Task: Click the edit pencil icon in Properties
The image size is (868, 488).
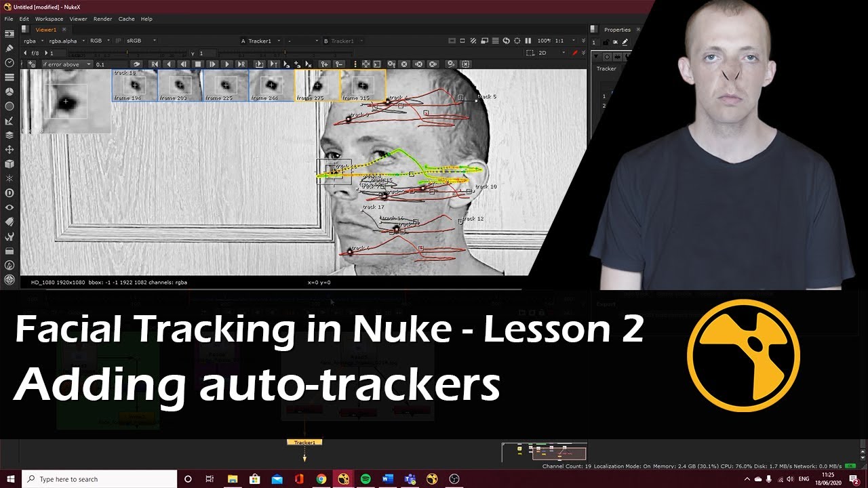Action: coord(625,42)
